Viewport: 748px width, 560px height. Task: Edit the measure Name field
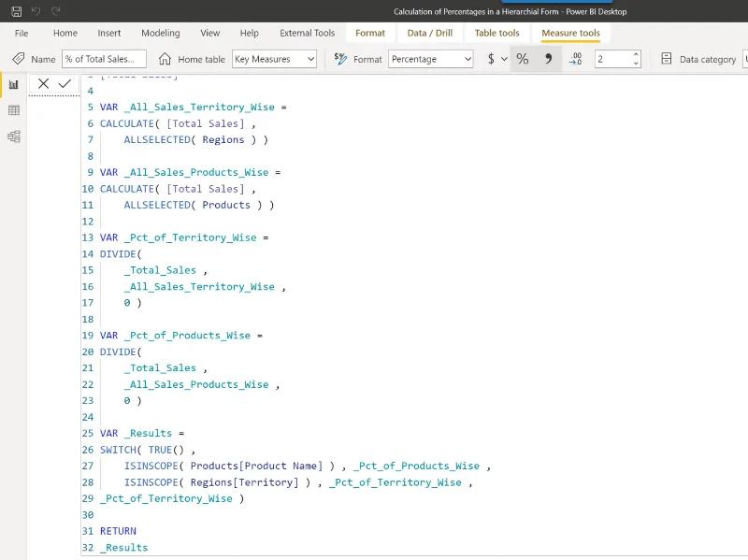coord(104,59)
